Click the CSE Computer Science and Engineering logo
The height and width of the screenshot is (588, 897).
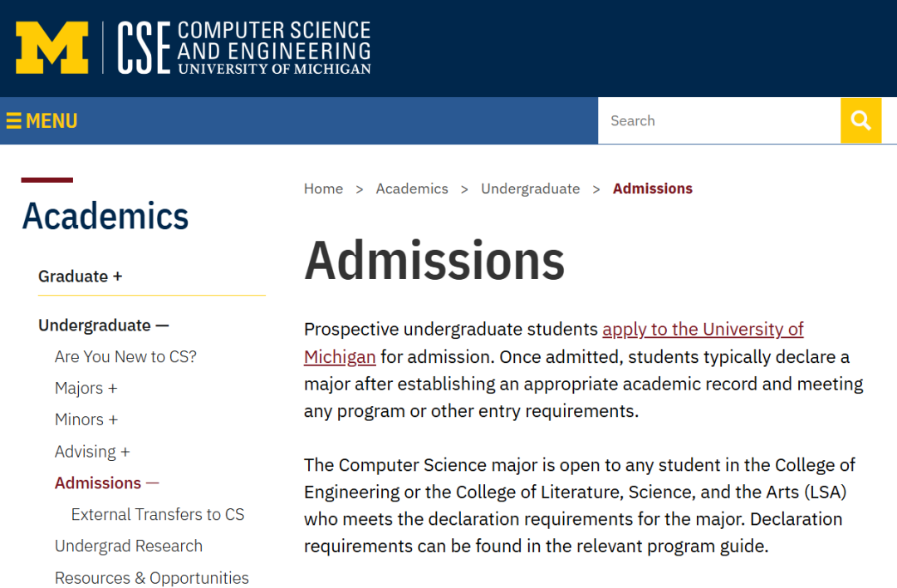pos(244,48)
